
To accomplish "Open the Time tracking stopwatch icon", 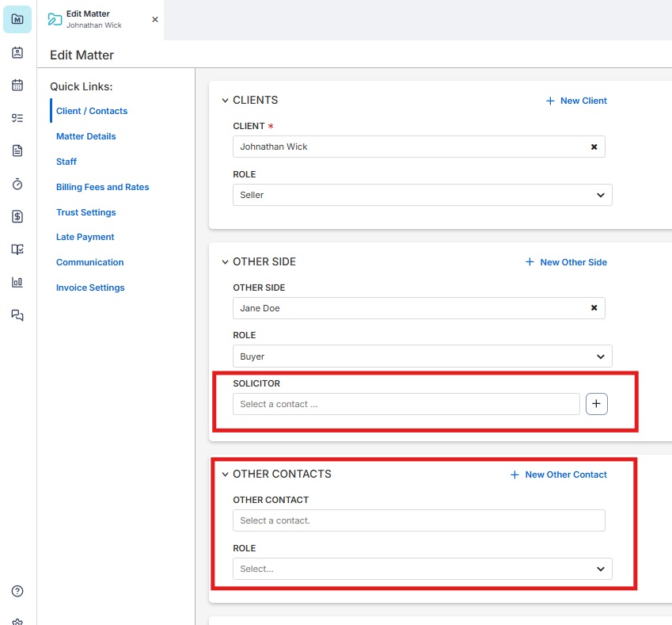I will click(17, 184).
